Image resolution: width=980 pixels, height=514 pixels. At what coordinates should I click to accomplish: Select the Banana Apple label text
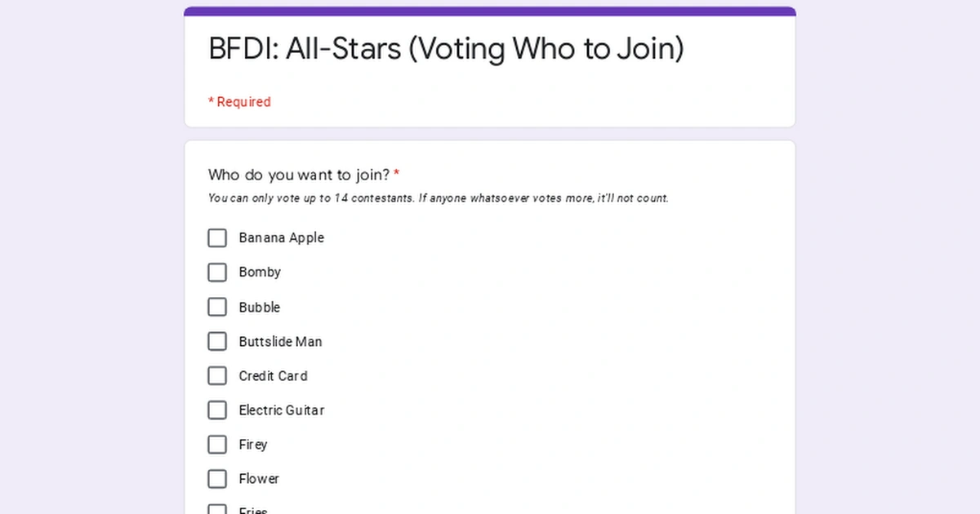(x=281, y=237)
